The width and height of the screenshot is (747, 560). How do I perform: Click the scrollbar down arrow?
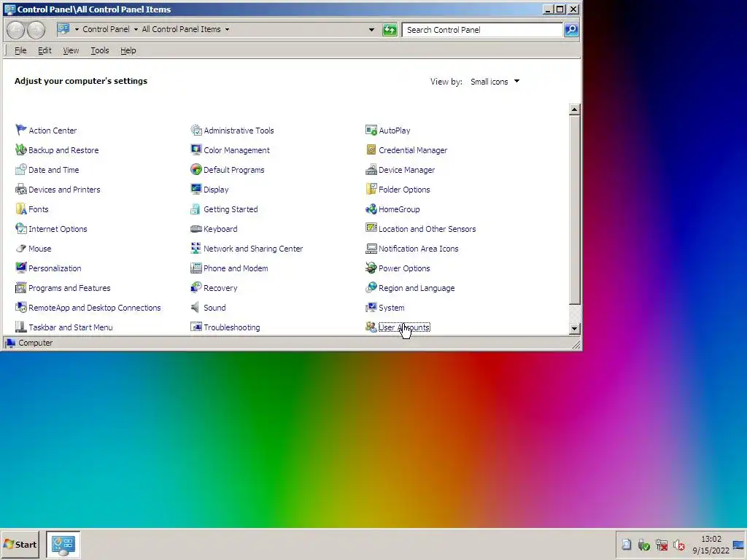[575, 329]
